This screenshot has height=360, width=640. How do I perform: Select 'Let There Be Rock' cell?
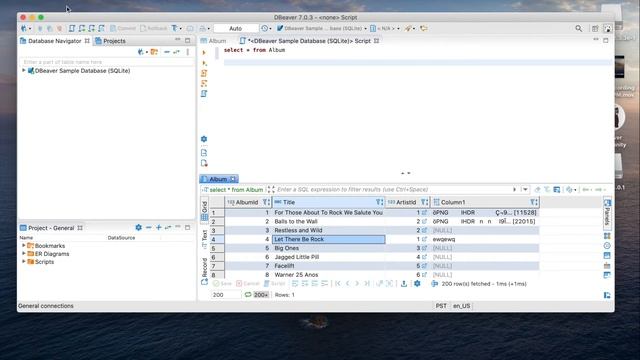[329, 239]
